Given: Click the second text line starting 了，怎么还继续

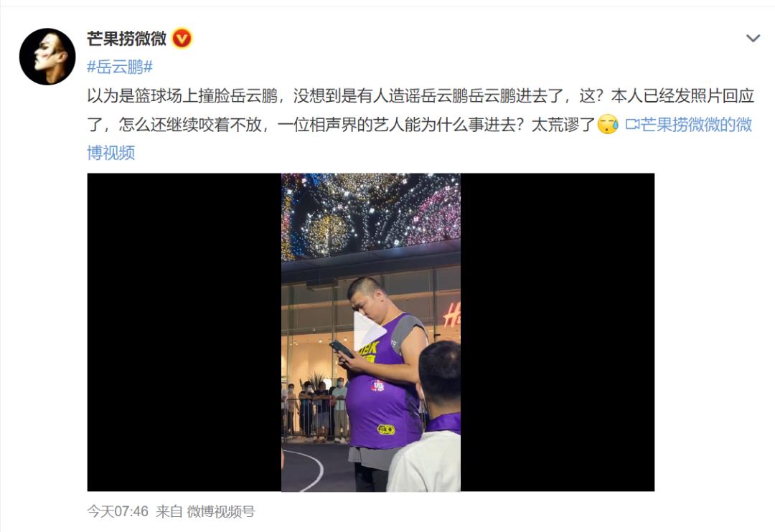Looking at the screenshot, I should pos(341,124).
